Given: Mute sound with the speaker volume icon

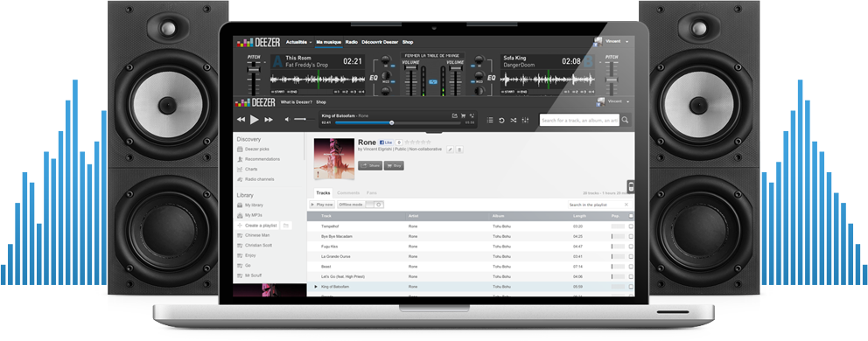Looking at the screenshot, I should point(287,120).
